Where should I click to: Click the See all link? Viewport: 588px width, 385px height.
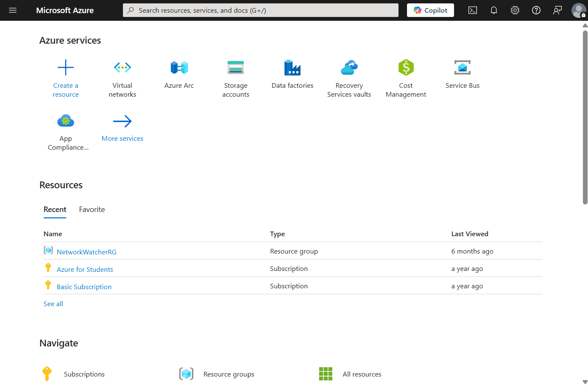(x=53, y=304)
